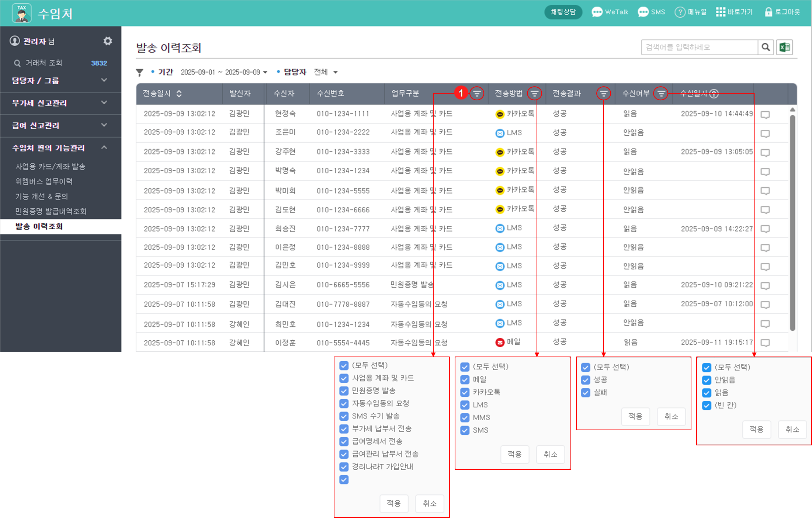Uncheck the 카카오톡 filter checkbox
Viewport: 812px width, 518px height.
click(465, 392)
